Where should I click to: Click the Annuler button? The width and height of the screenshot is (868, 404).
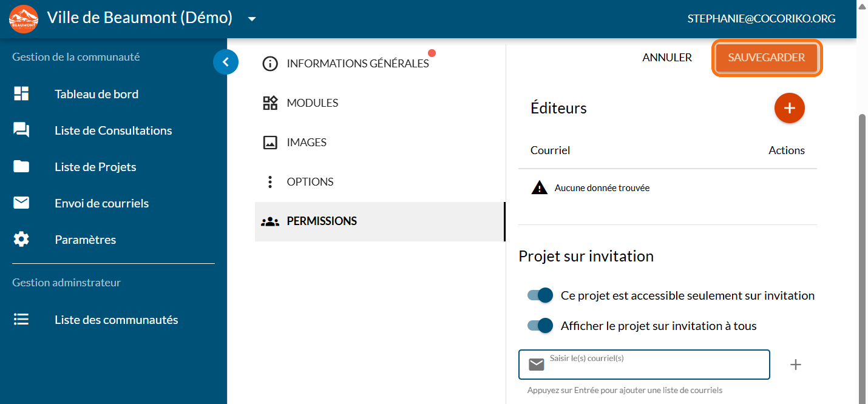click(667, 58)
